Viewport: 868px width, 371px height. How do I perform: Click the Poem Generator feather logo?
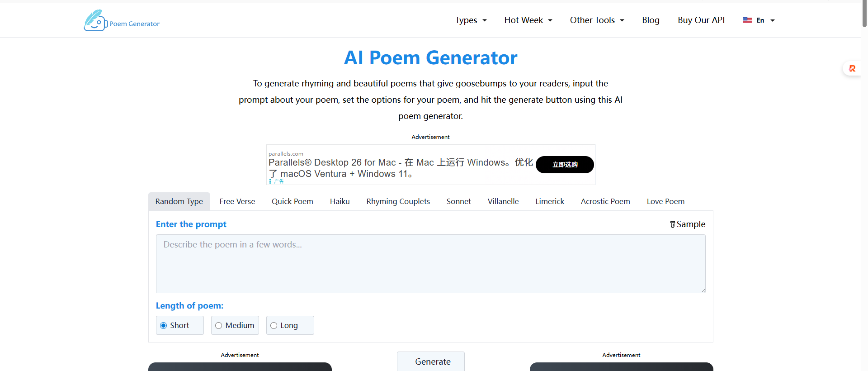(94, 20)
